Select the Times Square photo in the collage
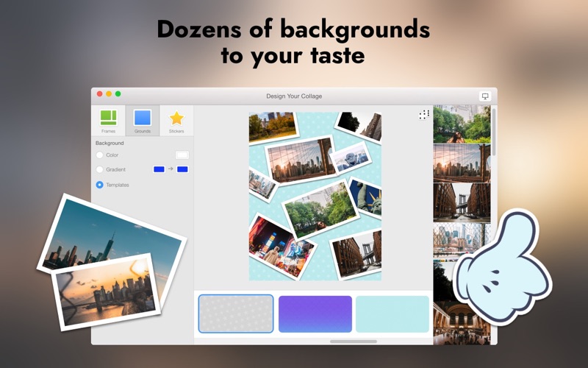588x368 pixels. [282, 247]
